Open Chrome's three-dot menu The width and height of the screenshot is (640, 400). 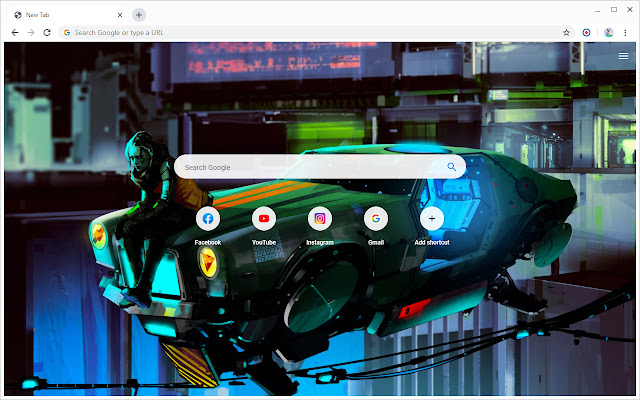625,33
